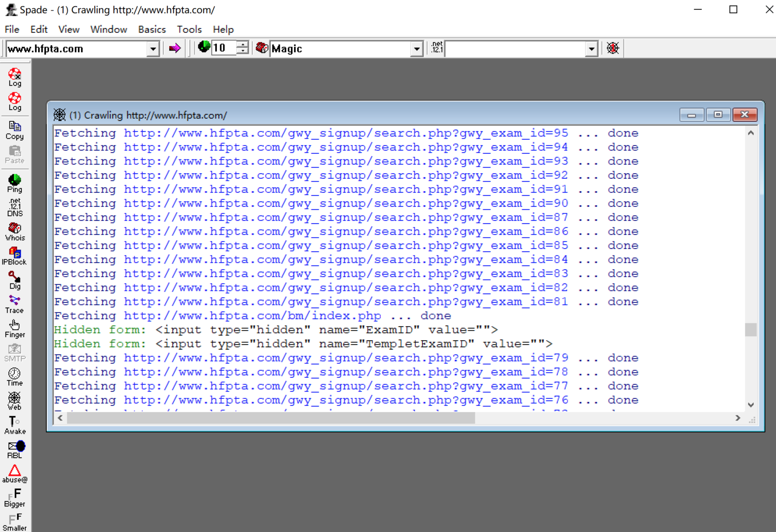This screenshot has width=776, height=532.
Task: Click the horizontal scrollbar right arrow
Action: 738,418
